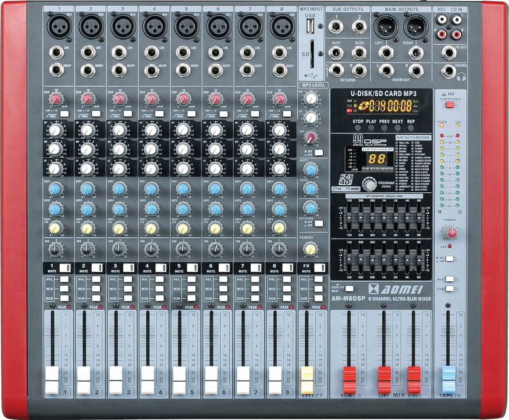This screenshot has height=420, width=509.
Task: Click the red MP3 VOL knob
Action: tap(311, 137)
